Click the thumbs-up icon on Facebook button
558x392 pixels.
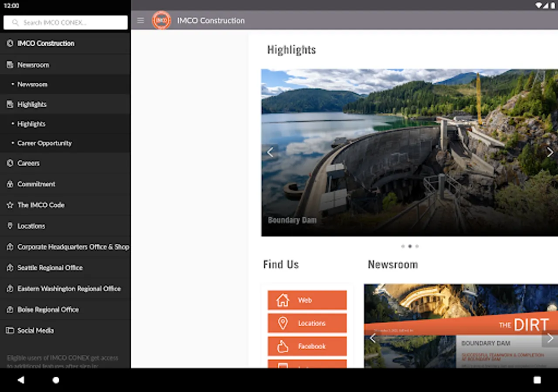click(283, 346)
